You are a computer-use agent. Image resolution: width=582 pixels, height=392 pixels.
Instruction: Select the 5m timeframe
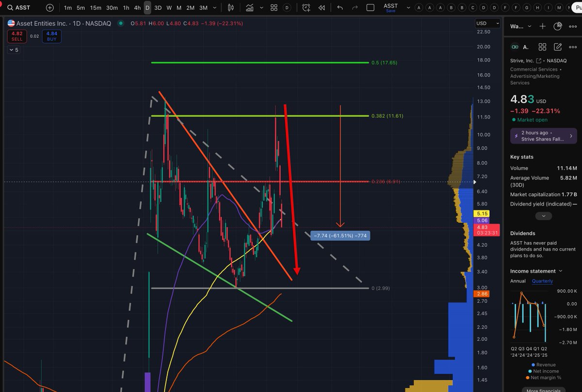81,8
